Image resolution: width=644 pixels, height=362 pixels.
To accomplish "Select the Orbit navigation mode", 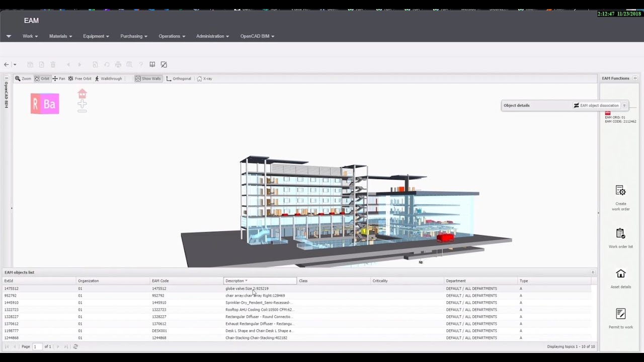I will click(x=42, y=78).
